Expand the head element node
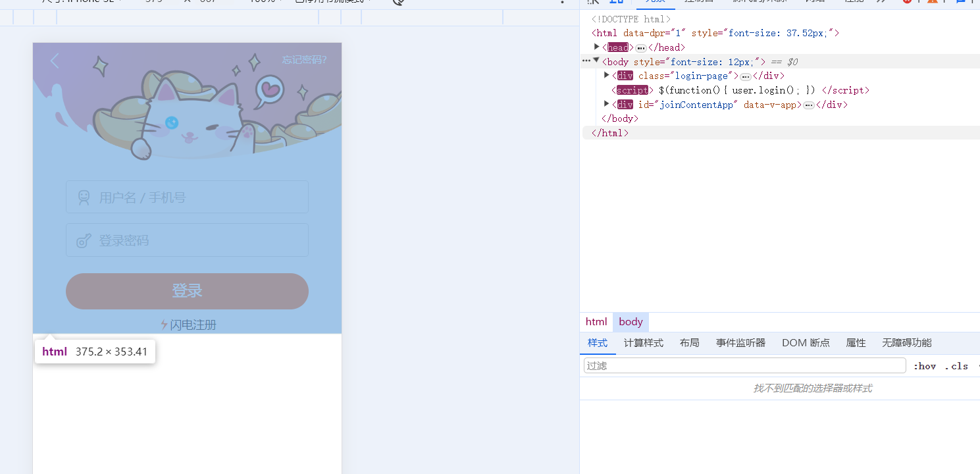The width and height of the screenshot is (980, 474). coord(597,47)
